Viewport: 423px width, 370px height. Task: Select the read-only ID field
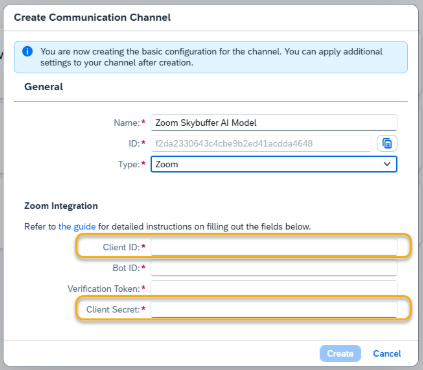[261, 144]
